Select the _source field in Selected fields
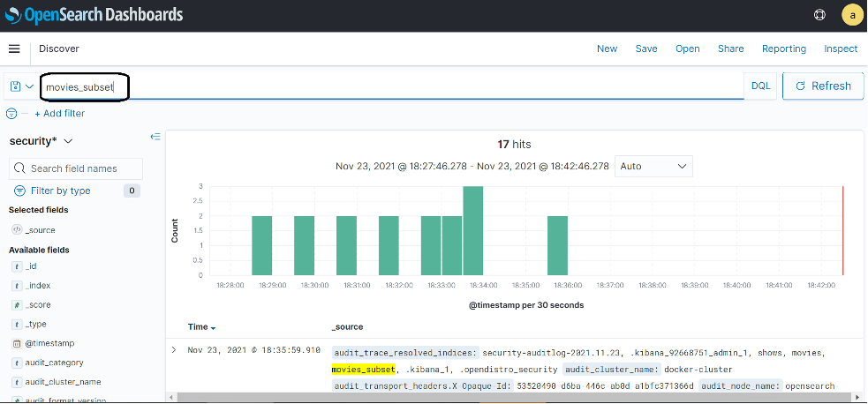Screen dimensions: 868x404 [40, 230]
